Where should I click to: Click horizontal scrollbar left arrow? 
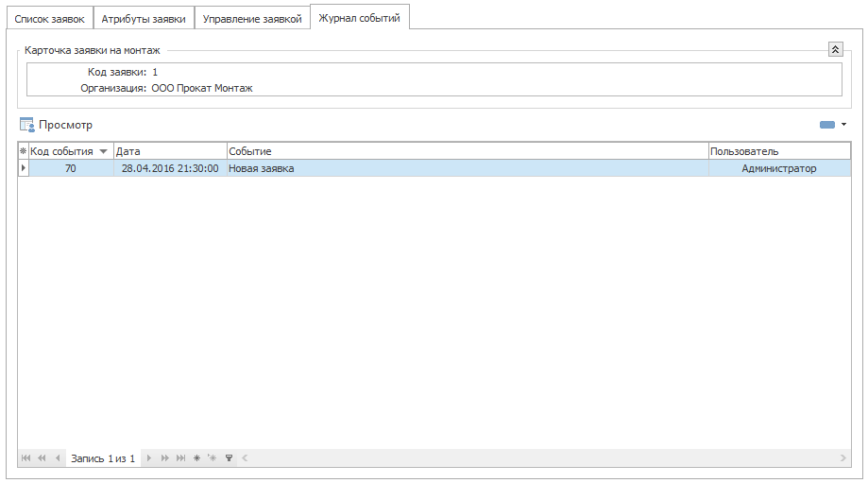coord(245,458)
